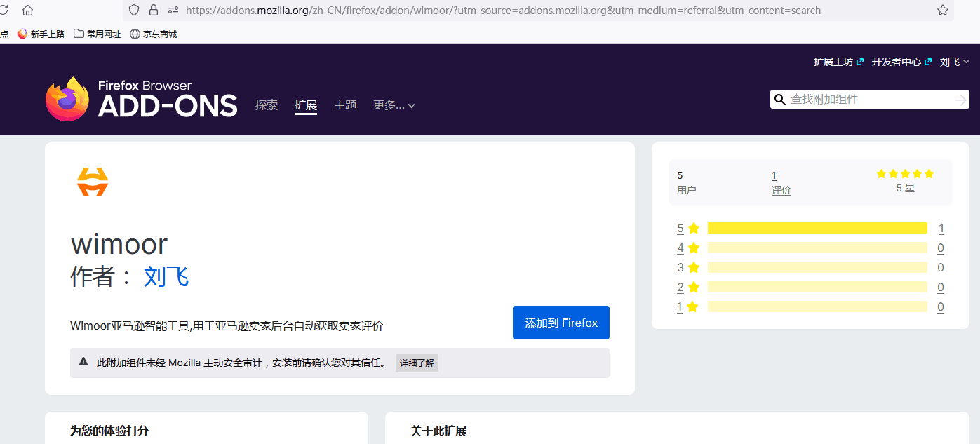Click the 4-star rating row label
This screenshot has width=980, height=444.
click(x=688, y=248)
